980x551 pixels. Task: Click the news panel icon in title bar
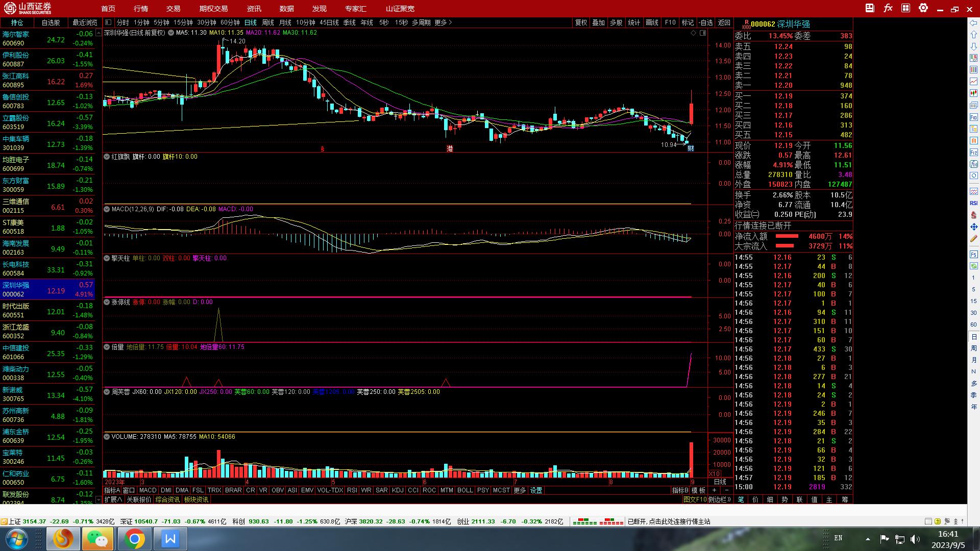click(x=870, y=8)
